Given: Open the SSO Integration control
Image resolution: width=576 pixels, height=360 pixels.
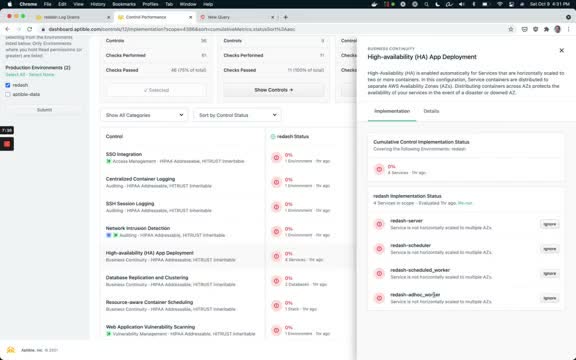Looking at the screenshot, I should [x=124, y=154].
